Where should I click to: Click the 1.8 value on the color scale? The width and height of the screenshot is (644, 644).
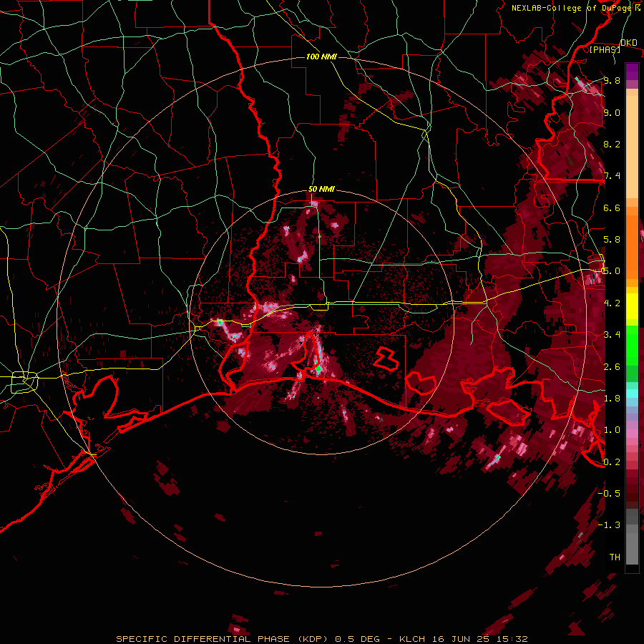612,399
